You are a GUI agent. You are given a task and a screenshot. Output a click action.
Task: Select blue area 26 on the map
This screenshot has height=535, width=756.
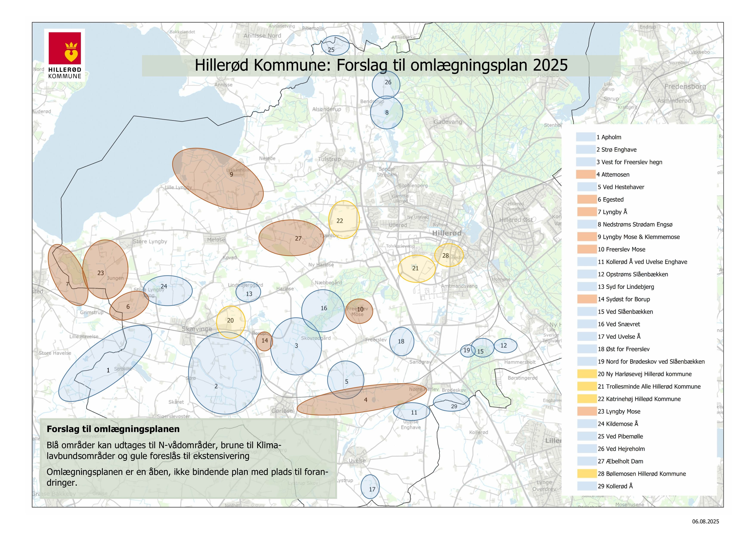point(386,85)
